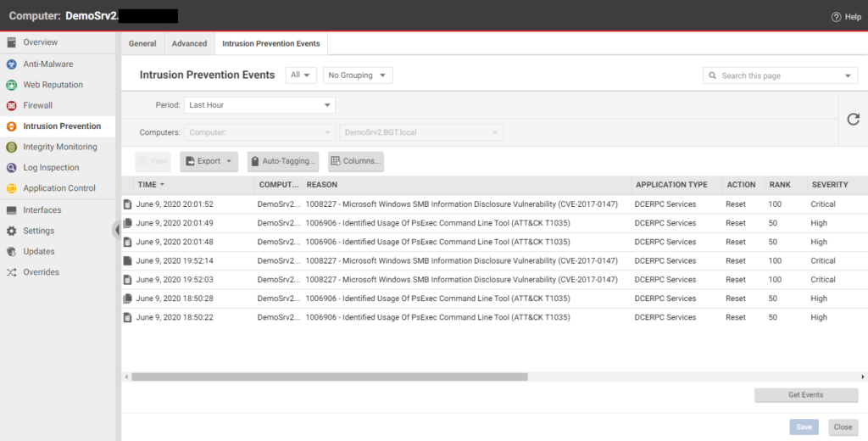Screen dimensions: 868x441
Task: Open Web Reputation module icon
Action: [12, 85]
